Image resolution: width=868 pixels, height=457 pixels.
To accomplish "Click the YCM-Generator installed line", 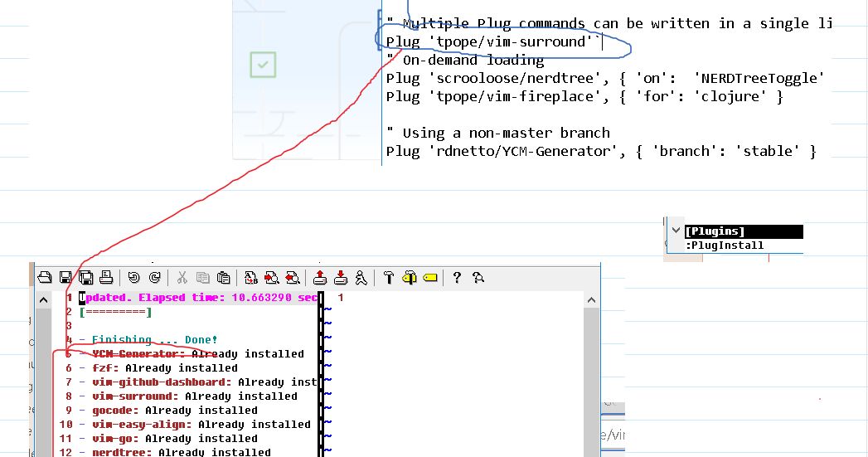I will (192, 353).
